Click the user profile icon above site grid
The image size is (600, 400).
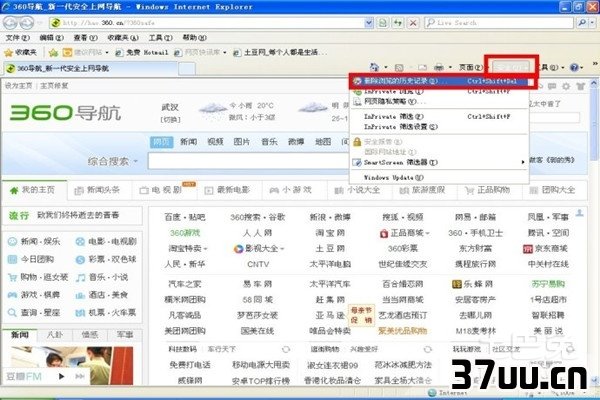580,213
